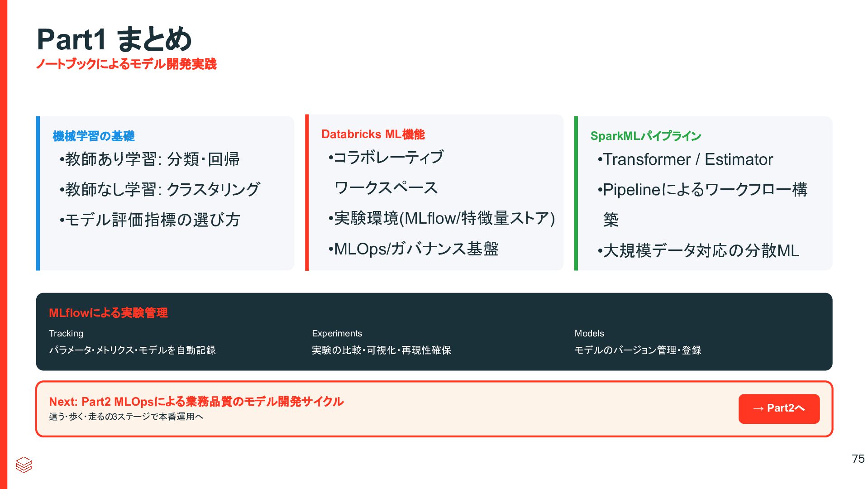Click text '実験の比較・可視化・再現性確保'

coord(382,350)
